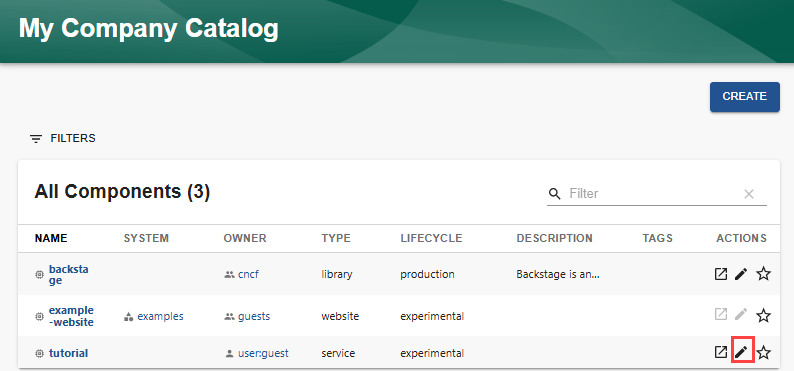Viewport: 794px width, 371px height.
Task: Open the cncf owner link
Action: (x=249, y=274)
